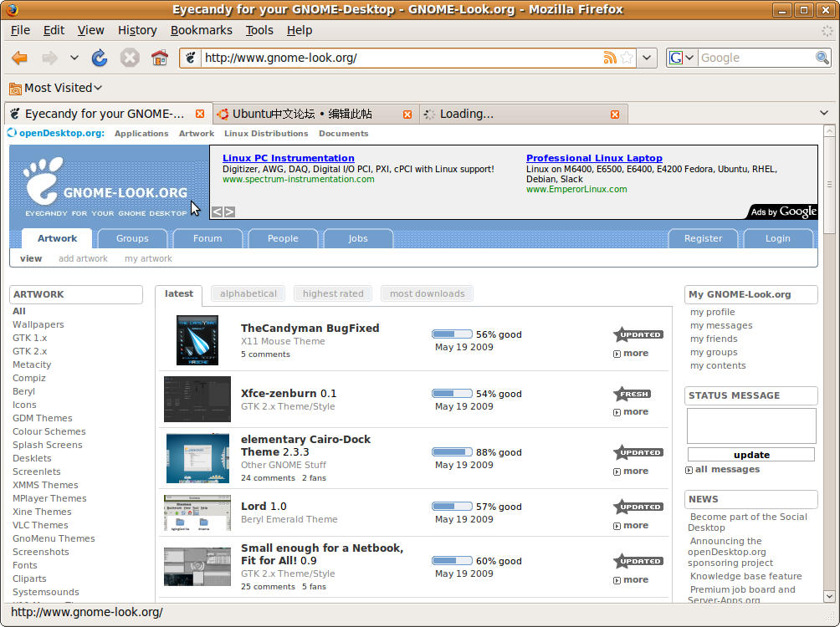This screenshot has height=627, width=840.
Task: Switch to the Groups tab
Action: [132, 239]
